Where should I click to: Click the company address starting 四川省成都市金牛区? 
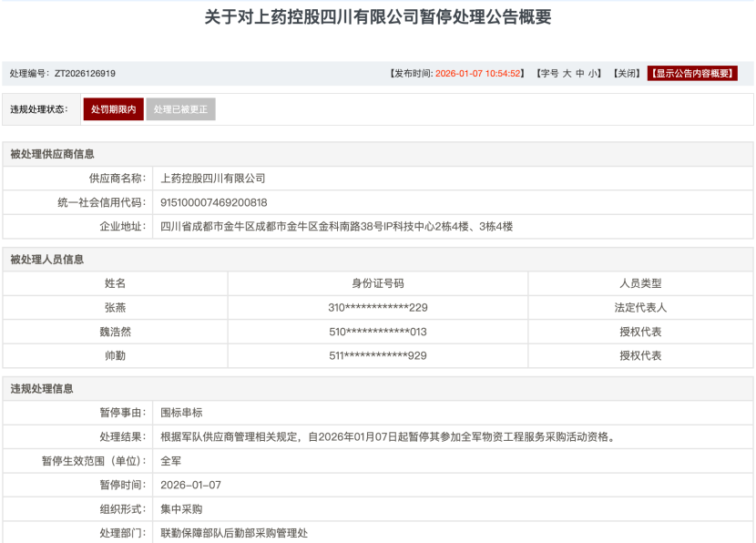(x=336, y=227)
